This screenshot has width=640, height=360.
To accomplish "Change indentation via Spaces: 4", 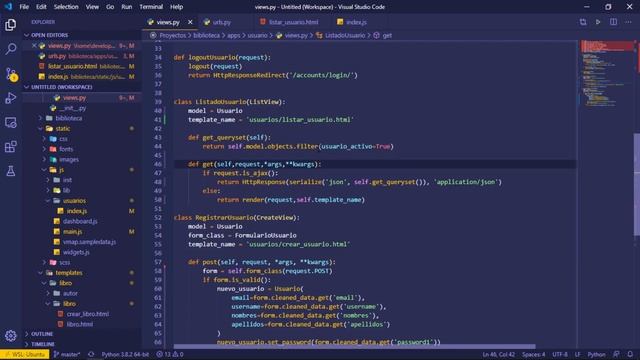I will click(x=533, y=354).
